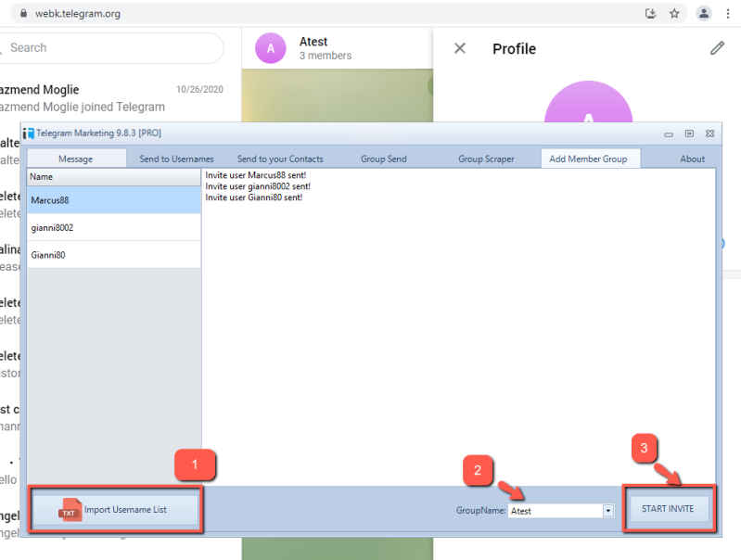Bookmark this page with the star icon
Viewport: 741px width, 560px height.
point(674,14)
